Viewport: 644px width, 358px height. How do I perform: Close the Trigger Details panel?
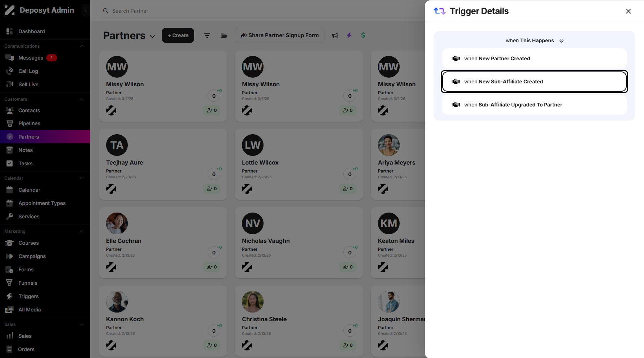[628, 11]
